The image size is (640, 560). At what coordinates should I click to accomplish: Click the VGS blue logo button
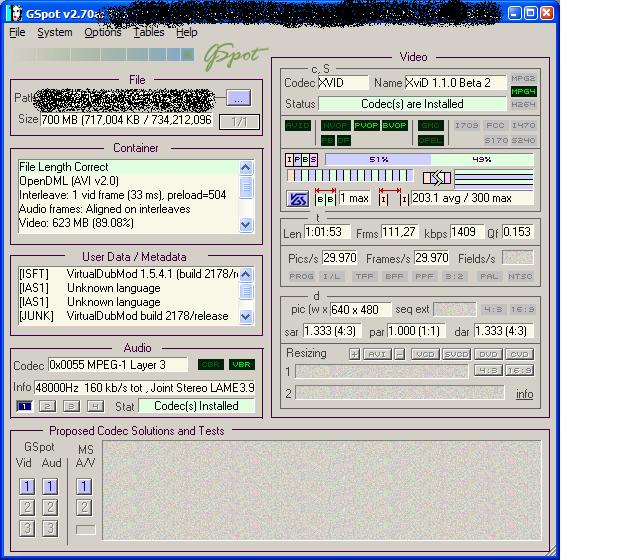(x=297, y=199)
